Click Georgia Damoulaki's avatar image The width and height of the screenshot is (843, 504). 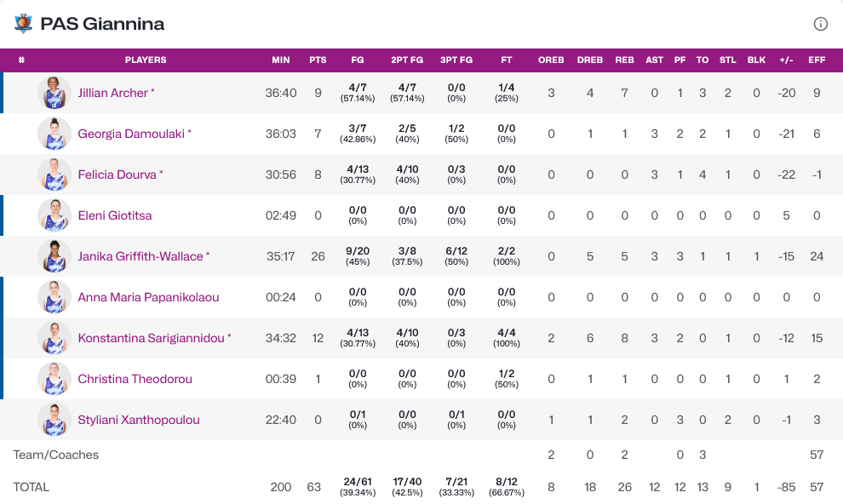pyautogui.click(x=54, y=134)
